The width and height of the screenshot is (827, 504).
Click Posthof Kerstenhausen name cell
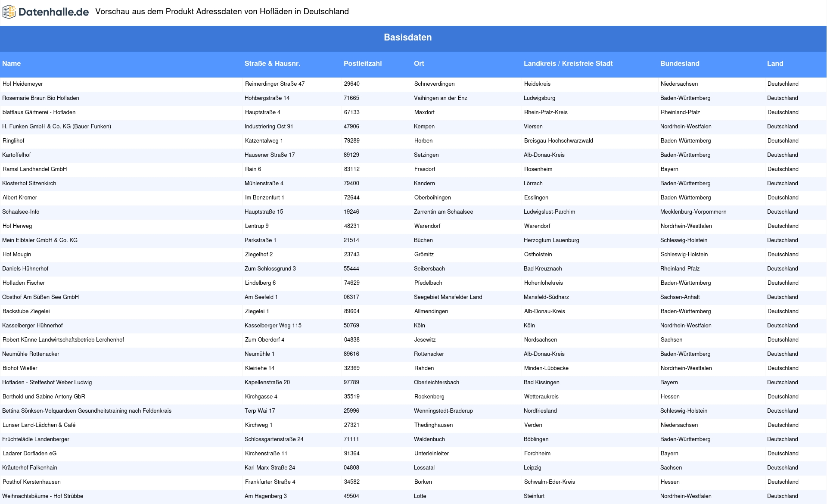pyautogui.click(x=31, y=482)
